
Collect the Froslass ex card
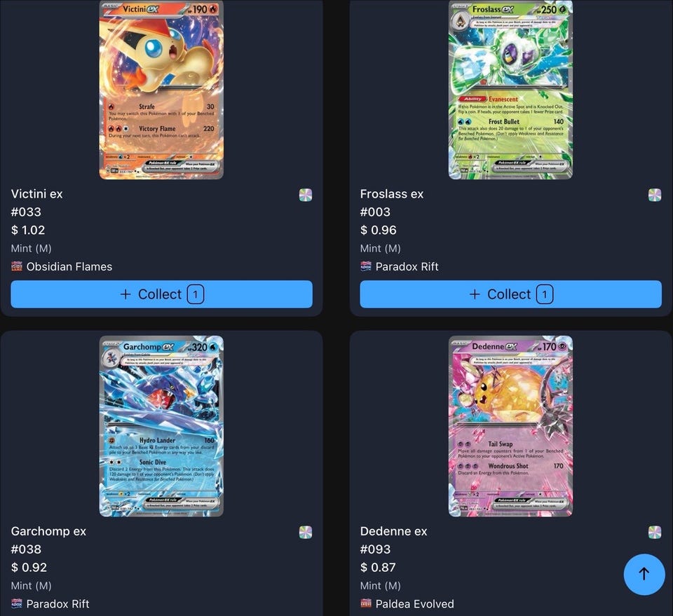(511, 294)
